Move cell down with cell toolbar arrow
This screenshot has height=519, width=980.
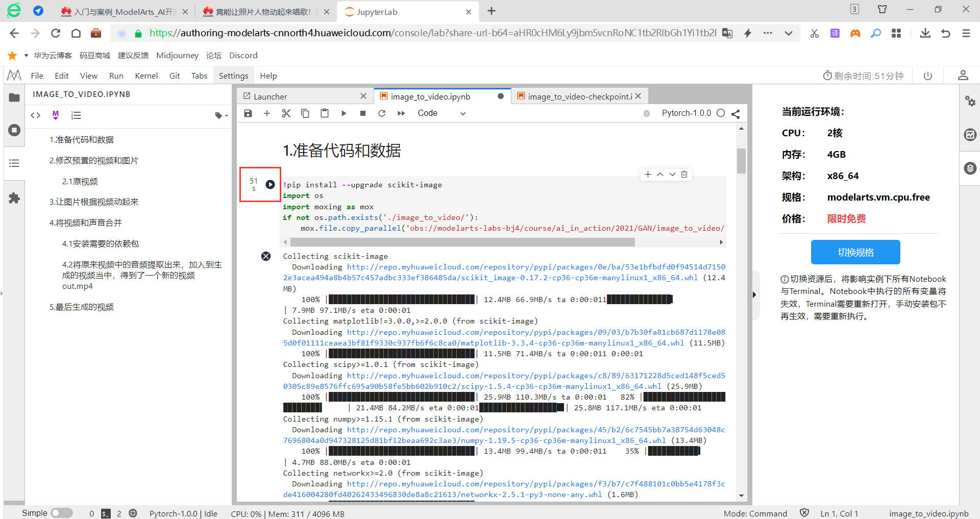coord(672,175)
